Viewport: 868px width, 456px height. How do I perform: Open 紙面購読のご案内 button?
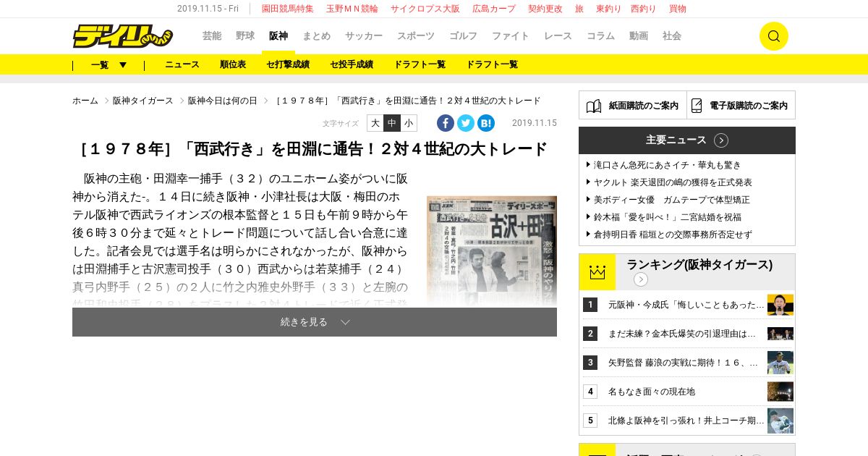(633, 105)
